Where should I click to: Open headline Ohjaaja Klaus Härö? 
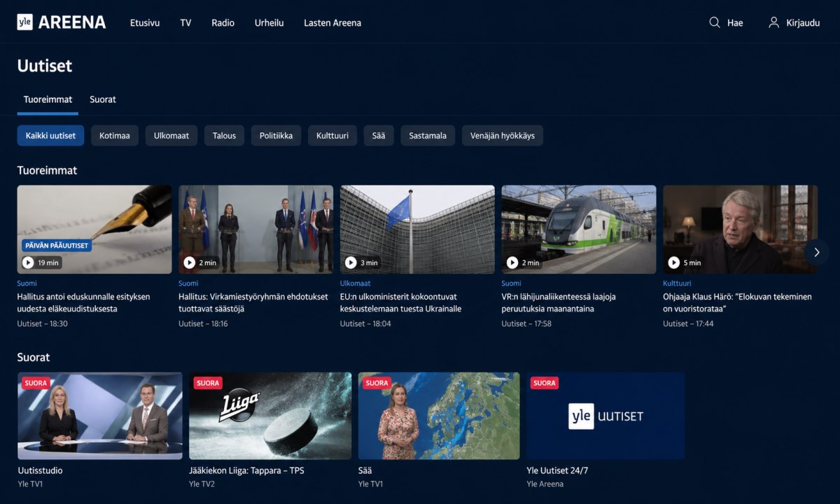click(737, 302)
